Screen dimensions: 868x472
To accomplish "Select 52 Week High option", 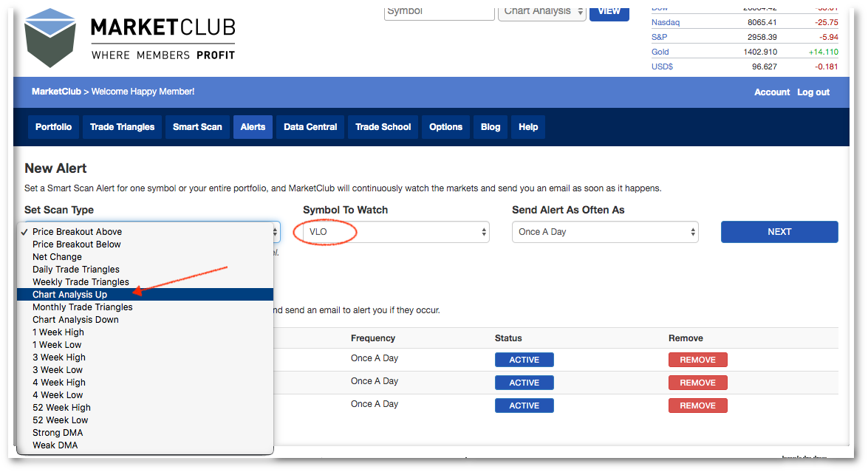I will click(x=145, y=407).
